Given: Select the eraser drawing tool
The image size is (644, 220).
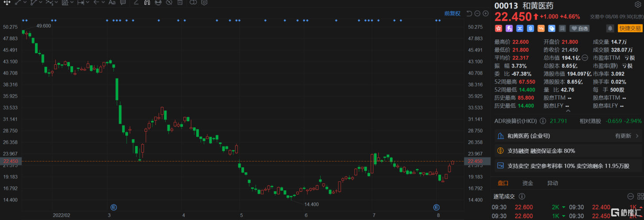Looking at the screenshot, I should [x=136, y=2].
